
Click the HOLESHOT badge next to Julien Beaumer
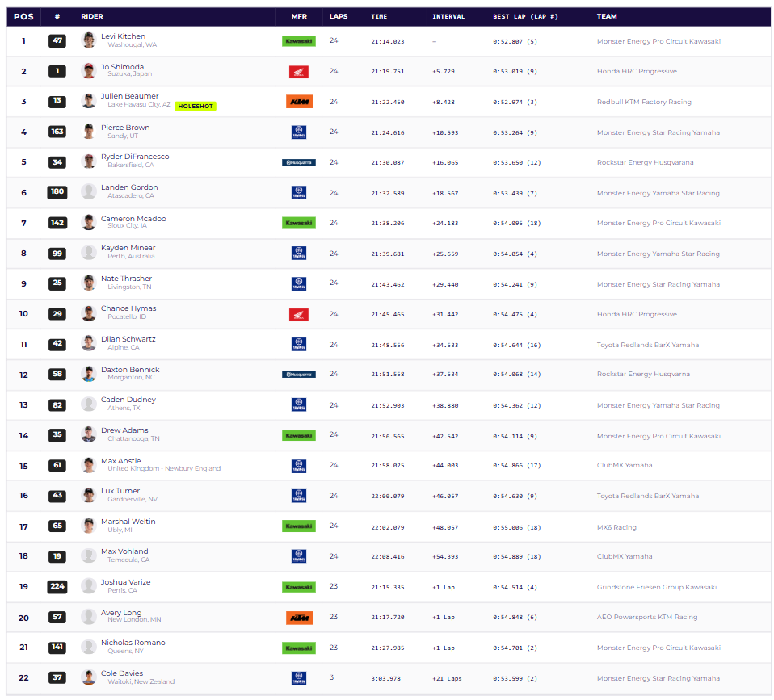(196, 106)
